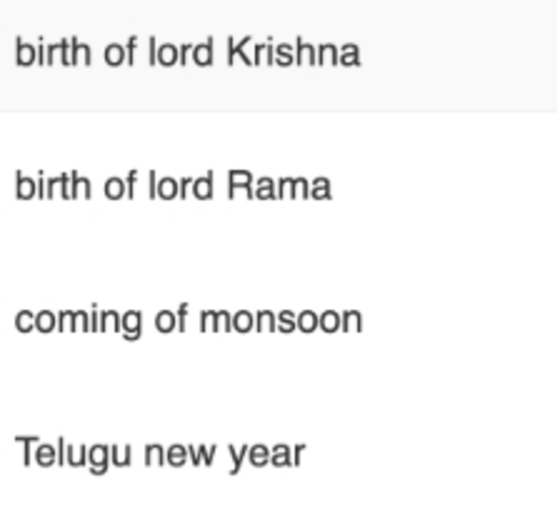The image size is (557, 522).
Task: Choose 'birth of lord Rama' from list
Action: tap(278, 186)
